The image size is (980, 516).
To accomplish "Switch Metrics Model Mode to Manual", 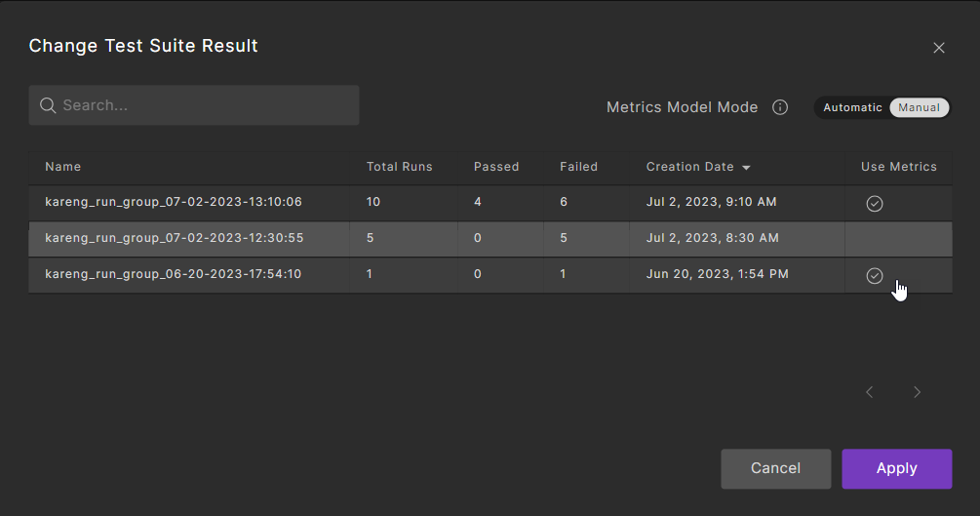I will [919, 107].
